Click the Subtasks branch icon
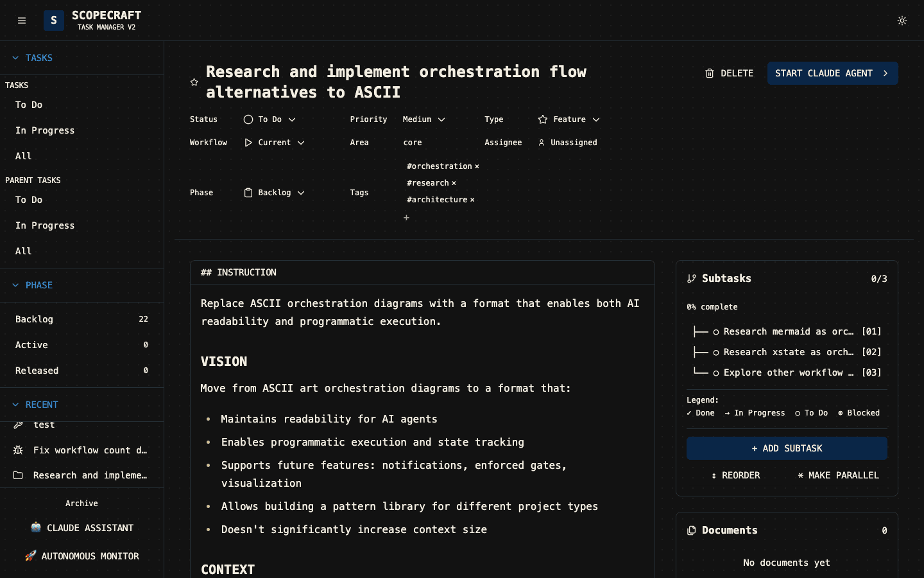The height and width of the screenshot is (578, 924). coord(691,279)
